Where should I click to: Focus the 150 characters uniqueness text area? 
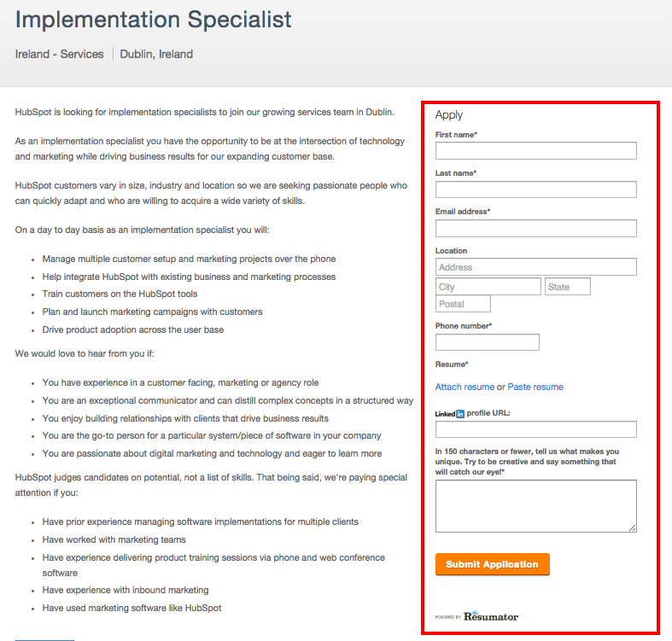coord(535,506)
